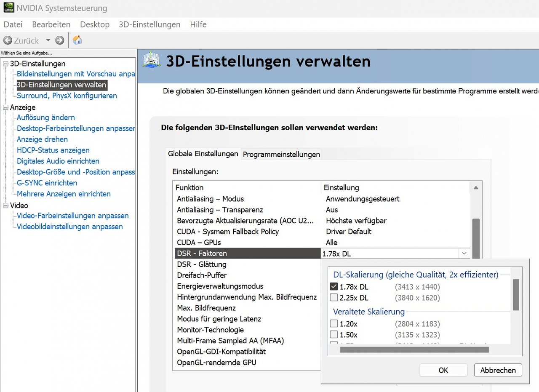Screen dimensions: 539x392
Task: Open Desktop-Farbeinstellungen anpassen
Action: [76, 128]
